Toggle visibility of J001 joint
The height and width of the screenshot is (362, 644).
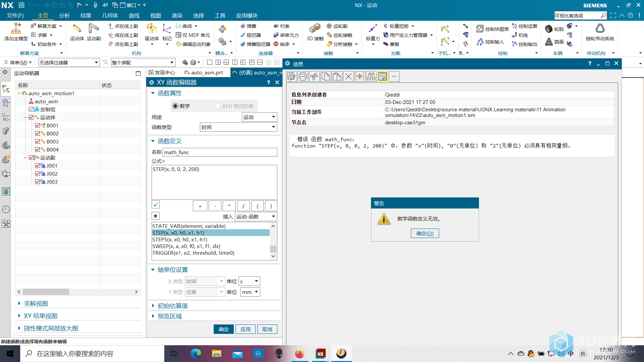click(38, 165)
